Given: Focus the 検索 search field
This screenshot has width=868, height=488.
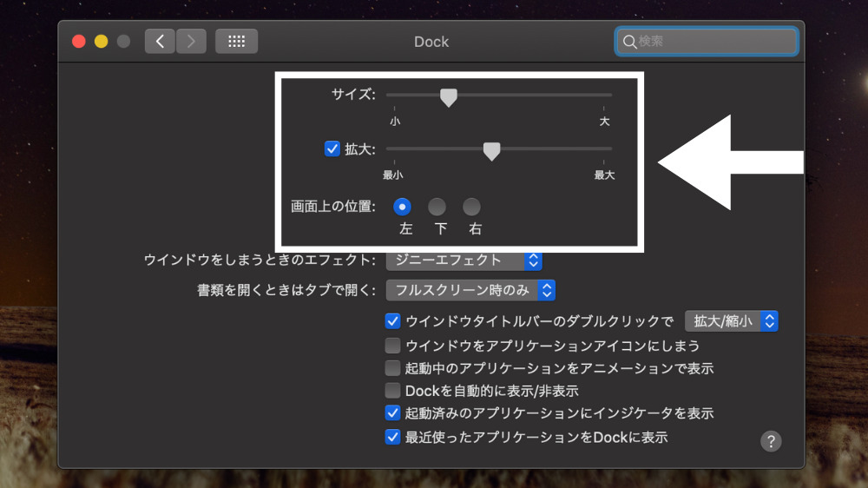Looking at the screenshot, I should pos(707,41).
